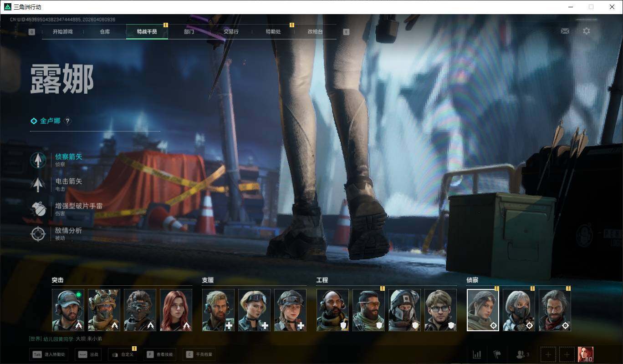Close the 三角洲行动 window
Viewport: 623px width, 364px height.
[x=612, y=7]
